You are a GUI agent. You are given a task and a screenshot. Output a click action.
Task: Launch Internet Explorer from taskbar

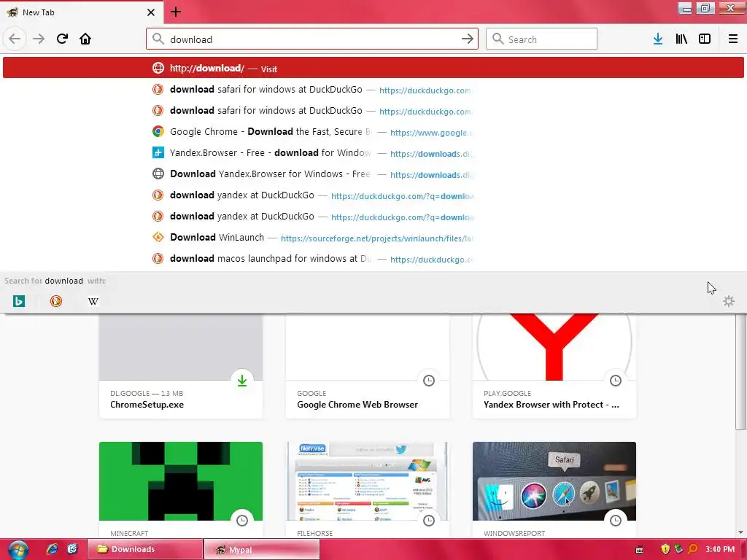tap(52, 549)
